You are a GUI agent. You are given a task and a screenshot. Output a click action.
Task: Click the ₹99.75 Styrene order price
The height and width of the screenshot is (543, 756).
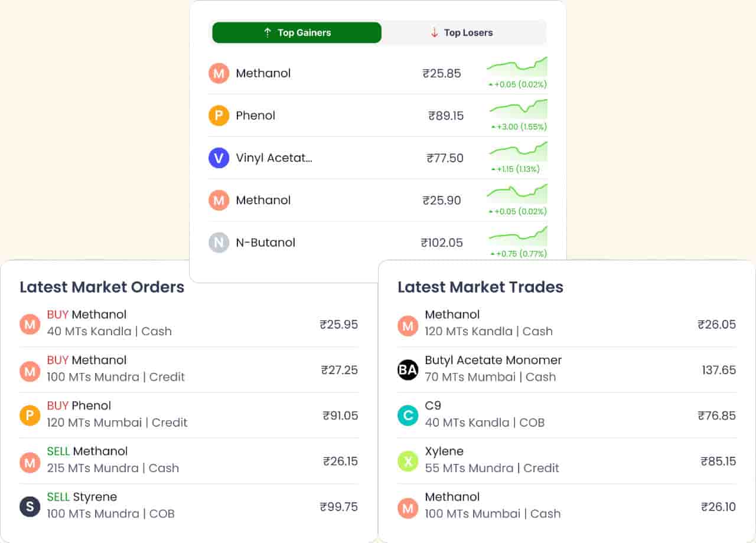click(339, 506)
